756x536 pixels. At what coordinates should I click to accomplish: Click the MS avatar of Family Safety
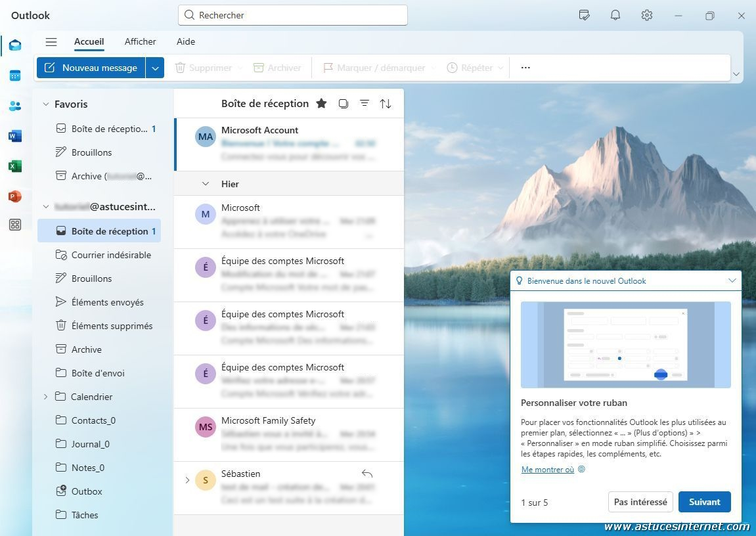coord(206,427)
